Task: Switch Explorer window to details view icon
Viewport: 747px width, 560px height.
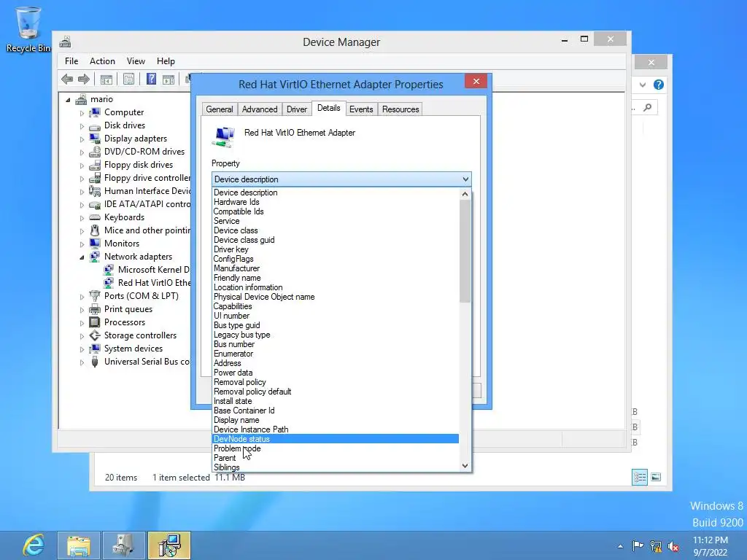Action: tap(640, 477)
